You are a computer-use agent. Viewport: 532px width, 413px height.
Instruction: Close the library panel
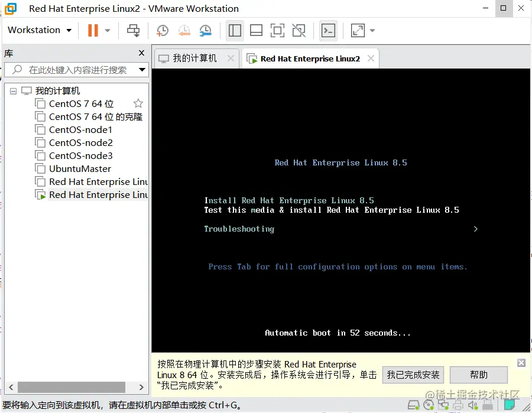point(141,53)
